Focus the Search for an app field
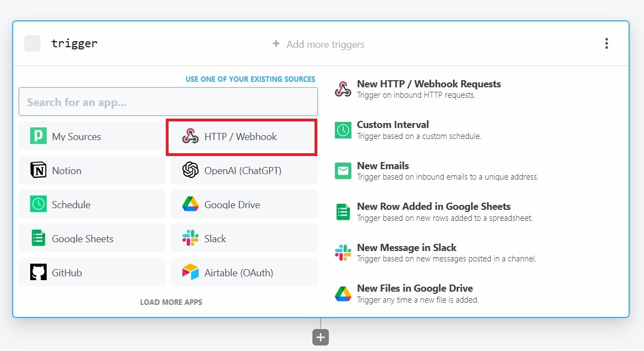Image resolution: width=644 pixels, height=351 pixels. click(x=168, y=102)
